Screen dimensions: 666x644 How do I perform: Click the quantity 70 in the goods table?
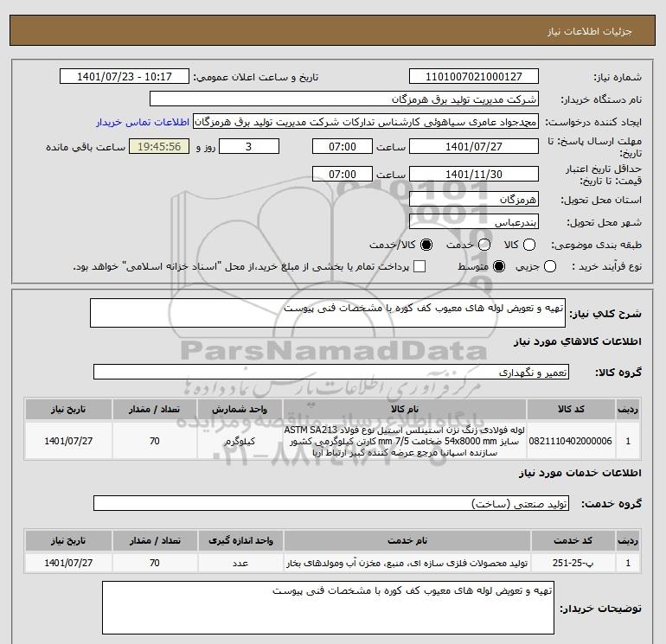tap(155, 441)
